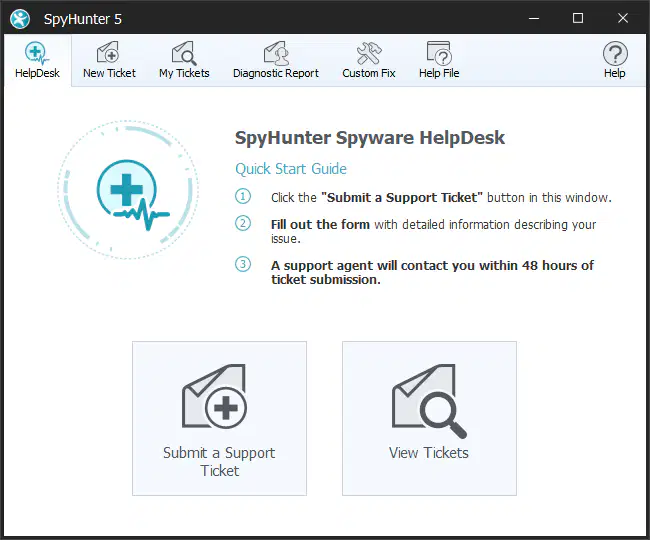Click the Quick Start Guide heading
Image resolution: width=650 pixels, height=540 pixels.
click(291, 169)
